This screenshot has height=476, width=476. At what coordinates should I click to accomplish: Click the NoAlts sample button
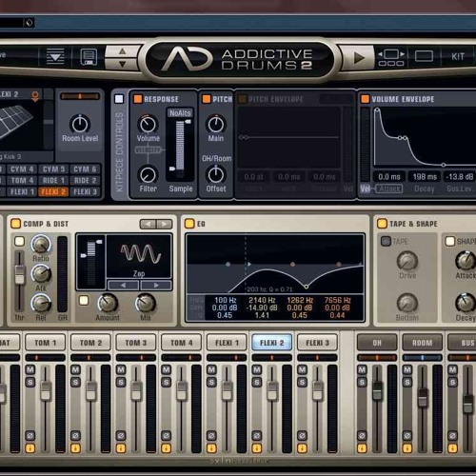click(180, 113)
